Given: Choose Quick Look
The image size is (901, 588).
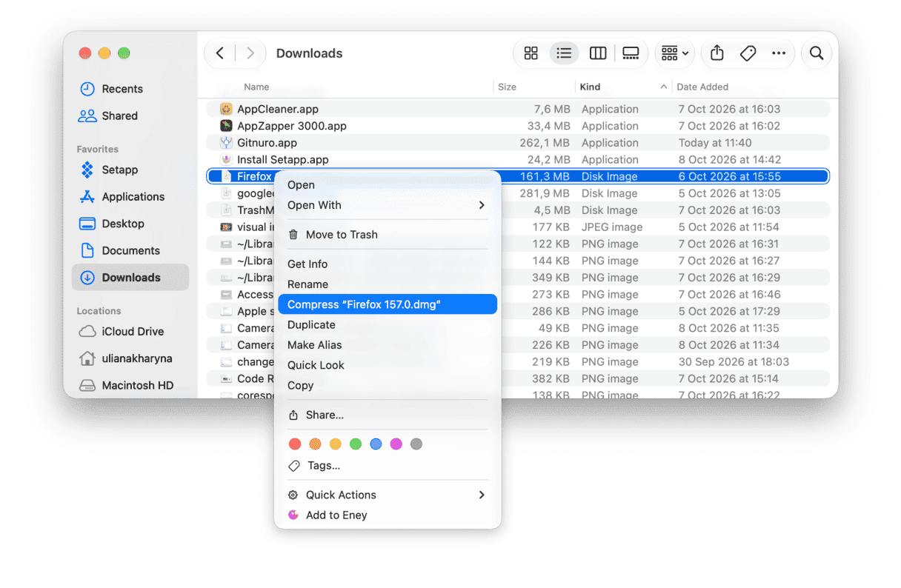Looking at the screenshot, I should pyautogui.click(x=388, y=365).
